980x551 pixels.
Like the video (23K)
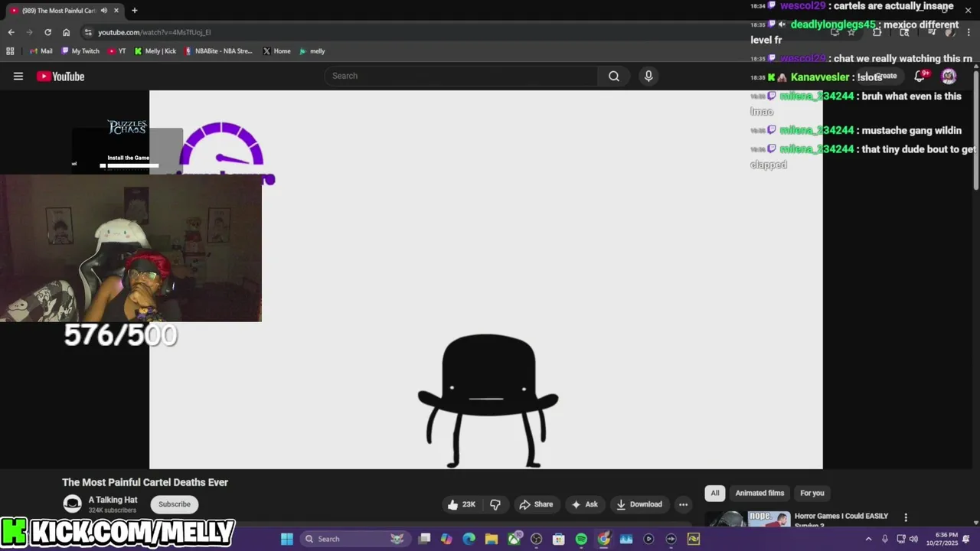pyautogui.click(x=462, y=504)
